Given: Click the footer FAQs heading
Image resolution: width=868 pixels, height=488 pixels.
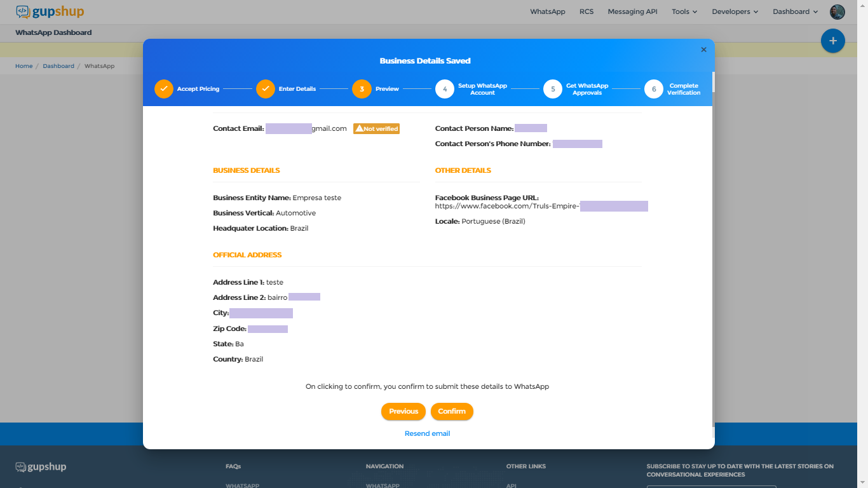Looking at the screenshot, I should 233,466.
